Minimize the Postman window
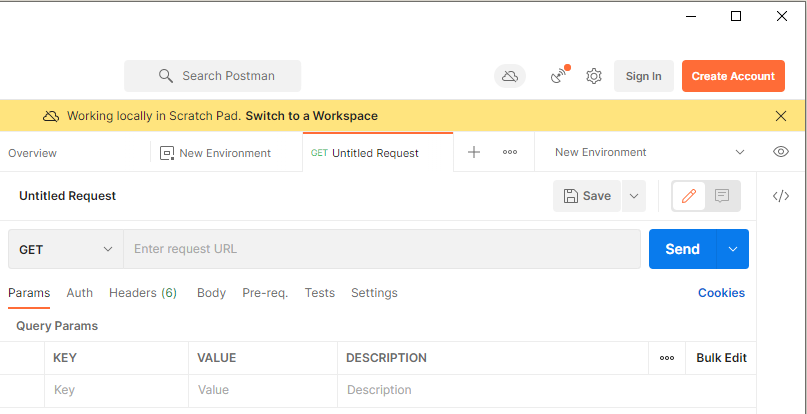Image resolution: width=807 pixels, height=414 pixels. [691, 16]
